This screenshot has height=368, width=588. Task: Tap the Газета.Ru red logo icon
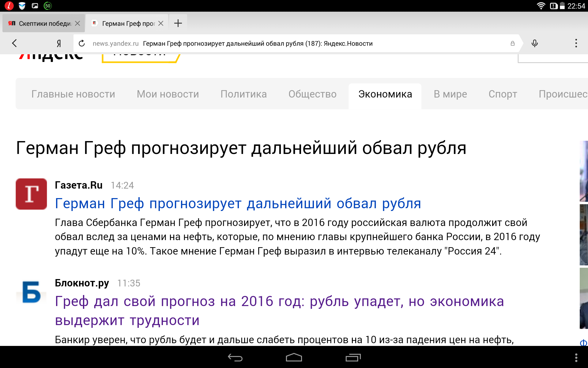(x=31, y=194)
